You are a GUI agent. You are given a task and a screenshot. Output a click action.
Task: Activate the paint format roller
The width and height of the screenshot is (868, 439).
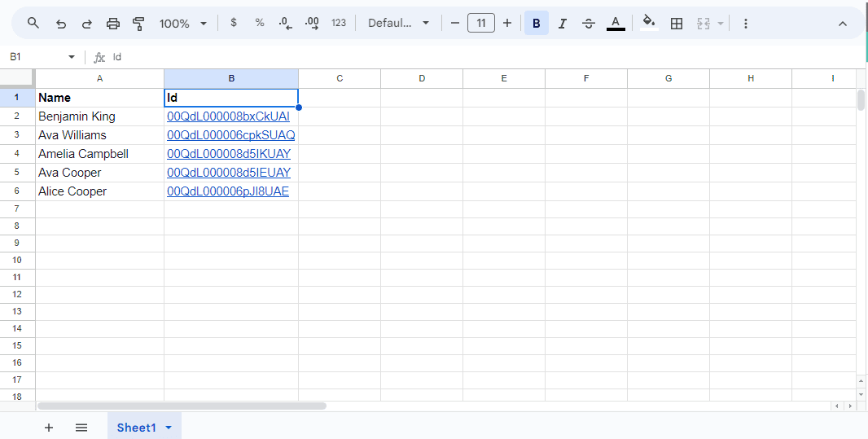point(138,24)
